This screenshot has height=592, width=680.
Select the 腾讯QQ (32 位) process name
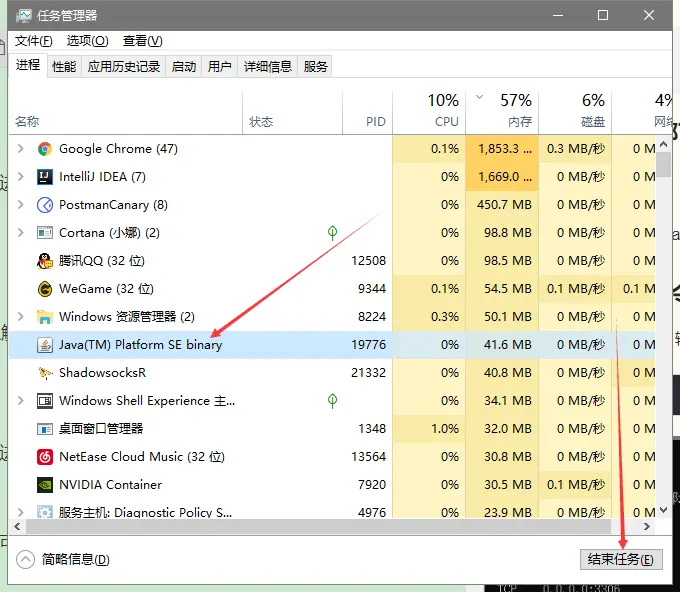pyautogui.click(x=102, y=261)
